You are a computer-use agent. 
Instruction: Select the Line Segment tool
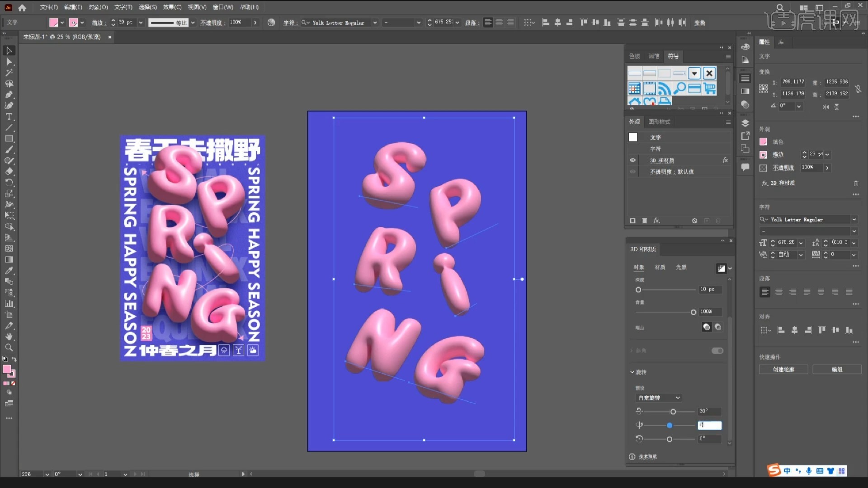coord(9,127)
